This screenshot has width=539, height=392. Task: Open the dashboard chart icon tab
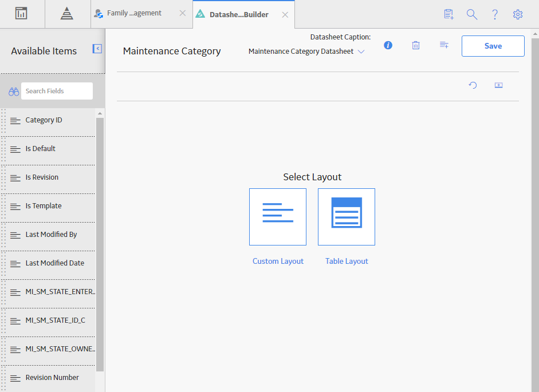(21, 14)
